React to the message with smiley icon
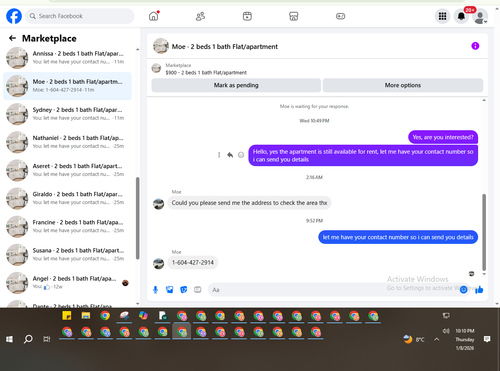Image resolution: width=500 pixels, height=371 pixels. [241, 155]
